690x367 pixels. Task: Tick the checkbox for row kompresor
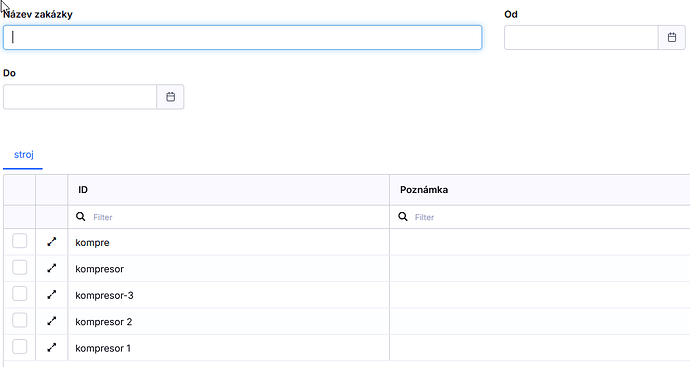pyautogui.click(x=19, y=268)
